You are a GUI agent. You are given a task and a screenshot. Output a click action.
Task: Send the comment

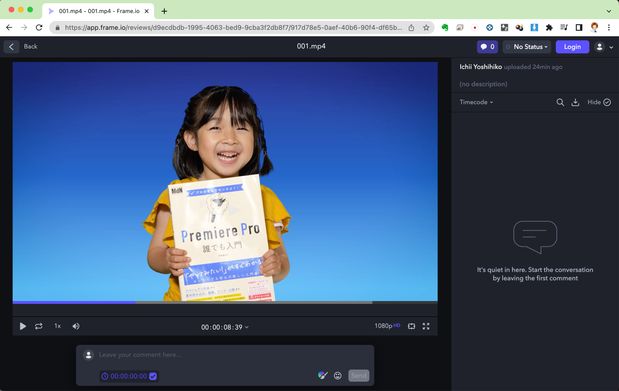tap(358, 376)
